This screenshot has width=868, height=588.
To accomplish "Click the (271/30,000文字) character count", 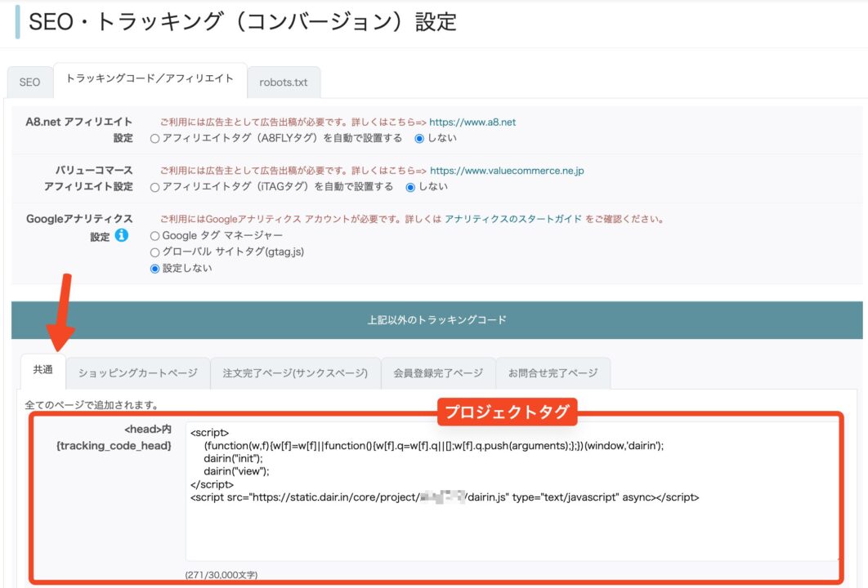I will (221, 575).
